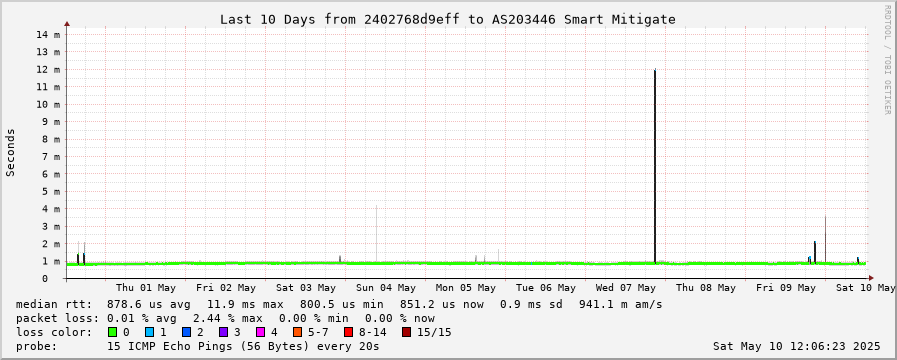
Task: Click the blue loss color 2 swatch
Action: 186,332
